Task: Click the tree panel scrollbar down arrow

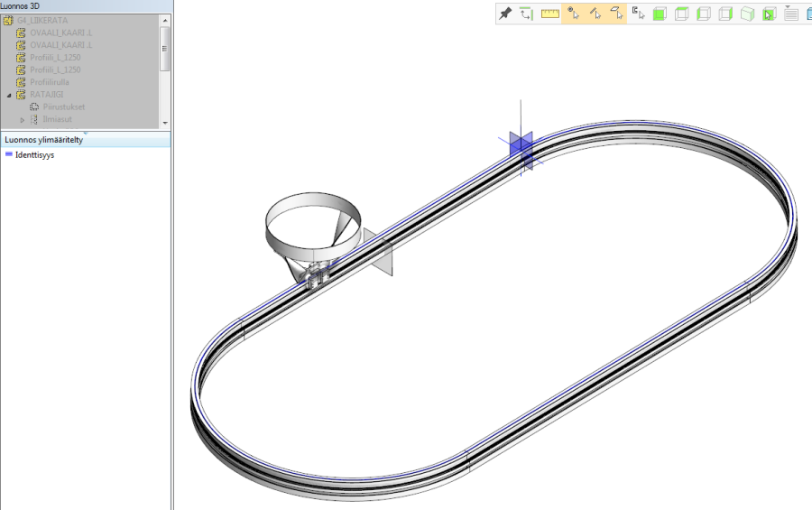Action: click(165, 123)
